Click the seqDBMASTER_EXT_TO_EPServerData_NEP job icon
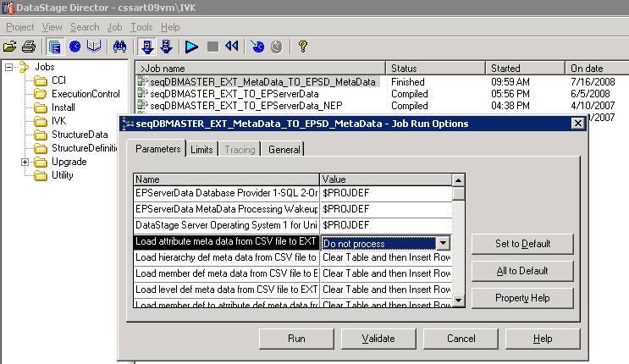This screenshot has height=364, width=629. point(142,105)
